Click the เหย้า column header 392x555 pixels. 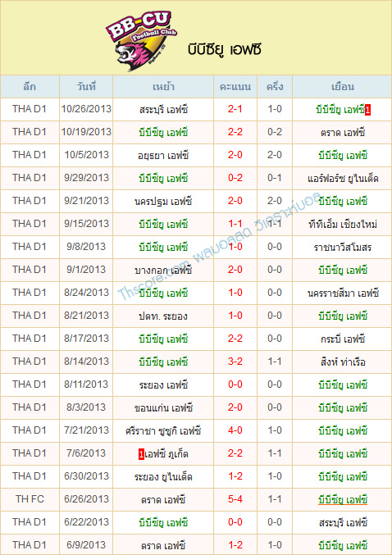click(163, 87)
